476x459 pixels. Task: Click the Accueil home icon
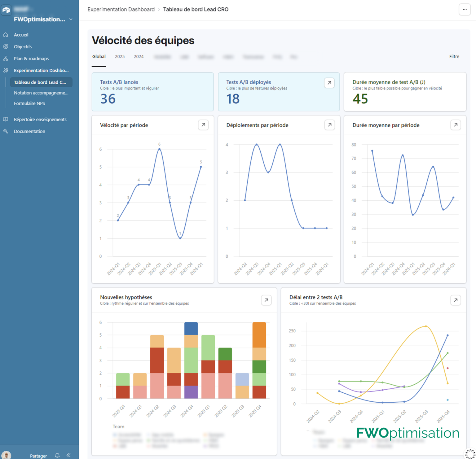click(x=6, y=35)
